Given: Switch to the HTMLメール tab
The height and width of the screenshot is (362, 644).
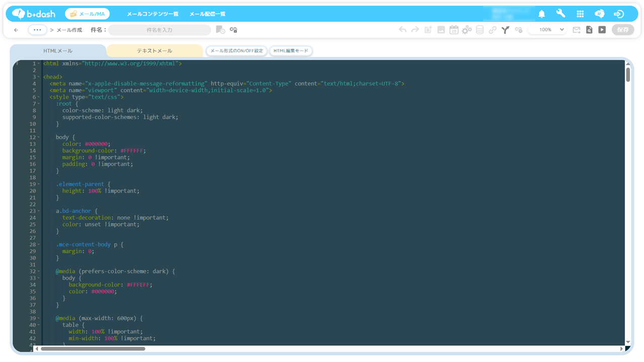Looking at the screenshot, I should click(x=58, y=51).
